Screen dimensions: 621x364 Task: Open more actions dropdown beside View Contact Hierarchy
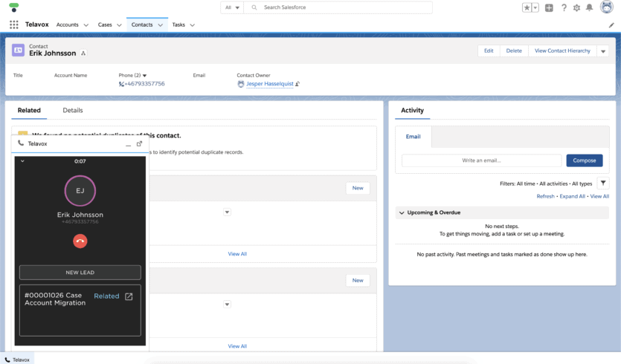coord(603,51)
